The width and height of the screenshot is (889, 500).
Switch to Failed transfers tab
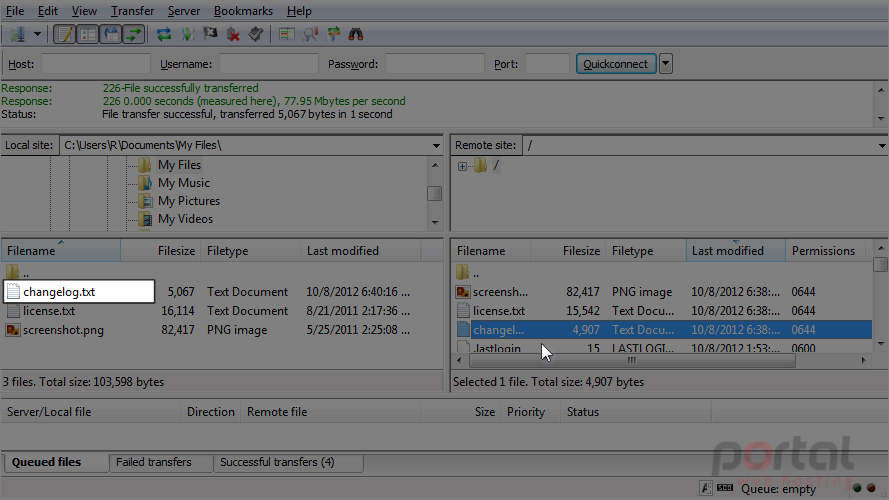point(160,463)
